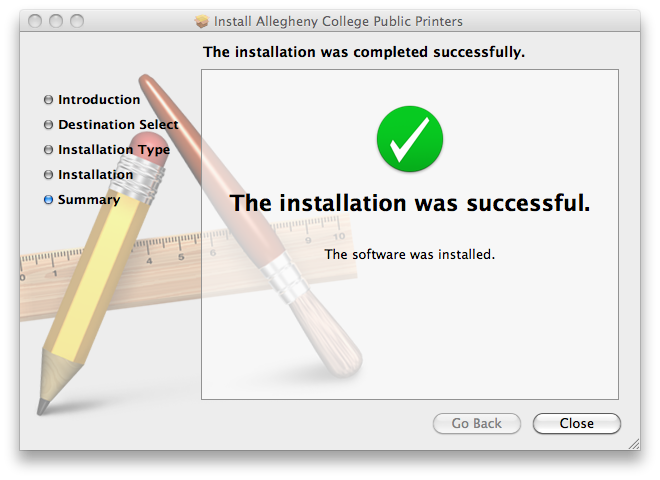Click the Introduction step bullet
This screenshot has width=660, height=480.
pos(48,100)
